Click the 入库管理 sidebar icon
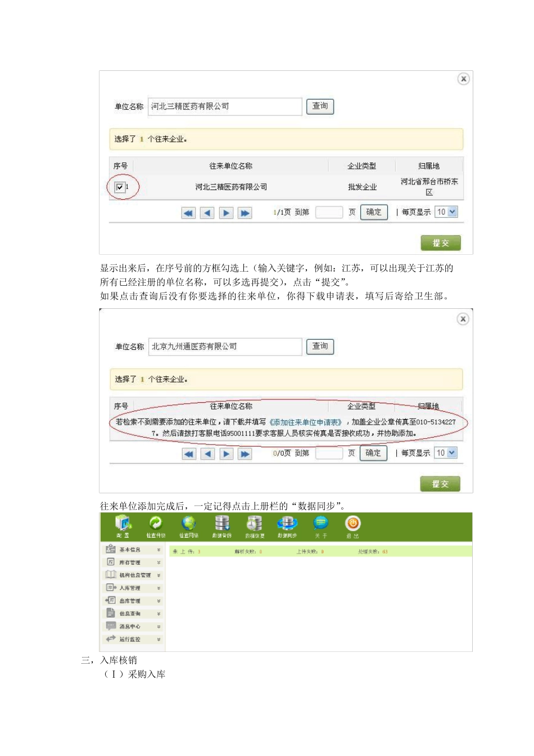Screen dimensions: 534x756 pyautogui.click(x=111, y=587)
